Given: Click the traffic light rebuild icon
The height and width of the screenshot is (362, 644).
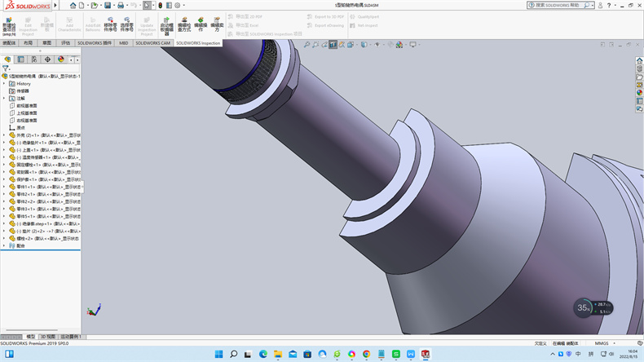Looking at the screenshot, I should click(x=161, y=5).
